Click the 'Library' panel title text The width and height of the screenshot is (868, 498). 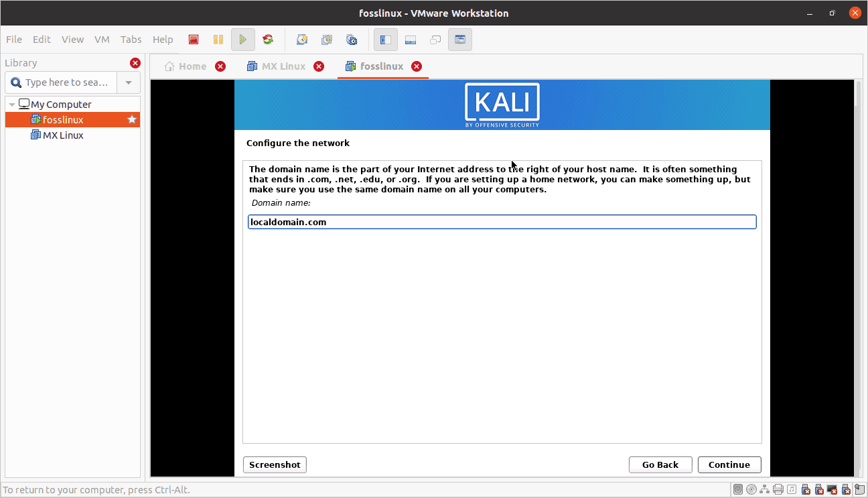[x=21, y=63]
